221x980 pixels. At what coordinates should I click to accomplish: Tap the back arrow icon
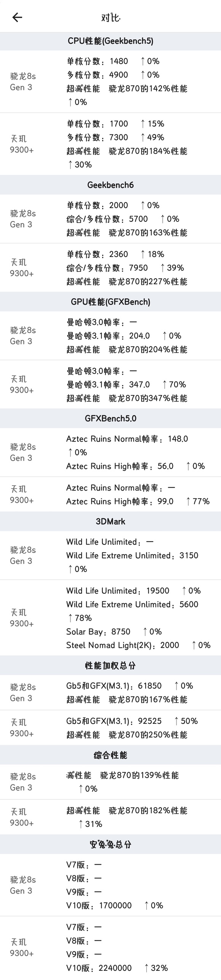point(17,18)
